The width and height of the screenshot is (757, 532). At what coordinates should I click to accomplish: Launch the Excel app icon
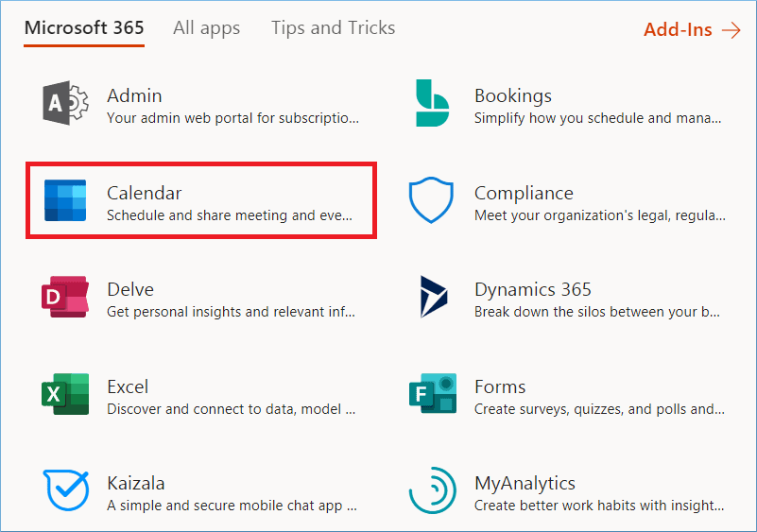(66, 395)
